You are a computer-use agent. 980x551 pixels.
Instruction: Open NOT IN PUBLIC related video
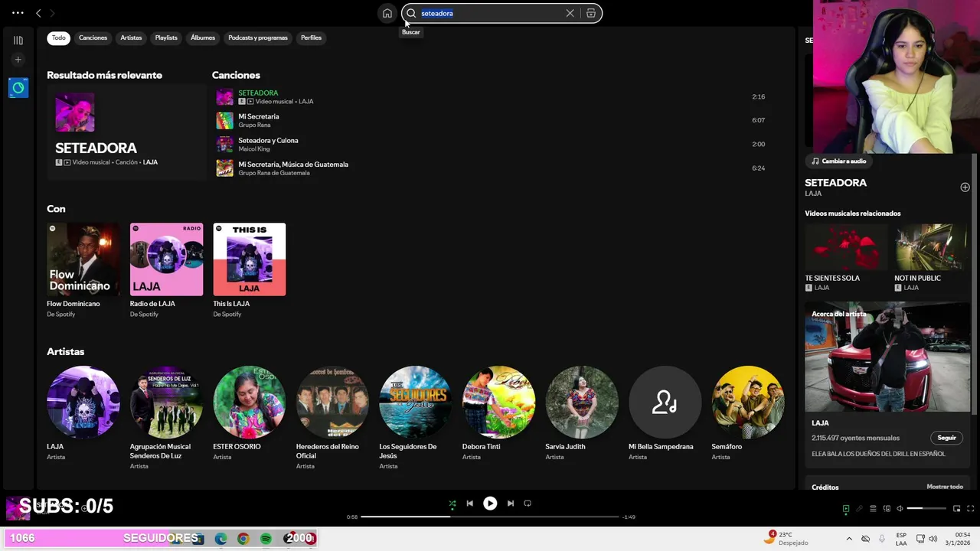click(931, 258)
